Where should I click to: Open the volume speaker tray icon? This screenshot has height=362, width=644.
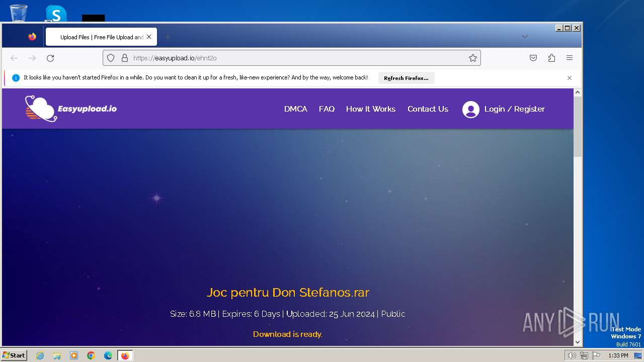[x=572, y=355]
